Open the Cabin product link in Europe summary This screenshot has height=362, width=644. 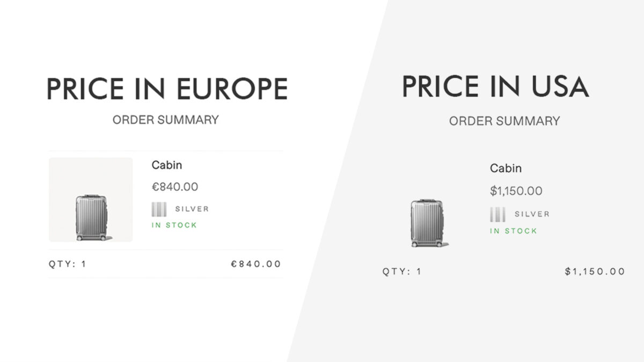[x=166, y=165]
